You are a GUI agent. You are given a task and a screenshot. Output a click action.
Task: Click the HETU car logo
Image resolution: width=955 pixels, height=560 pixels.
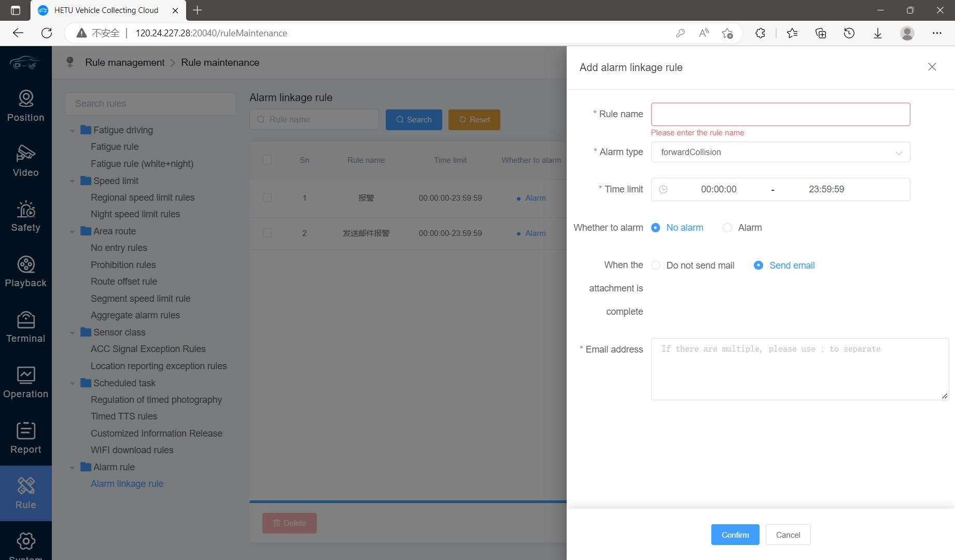(x=25, y=63)
